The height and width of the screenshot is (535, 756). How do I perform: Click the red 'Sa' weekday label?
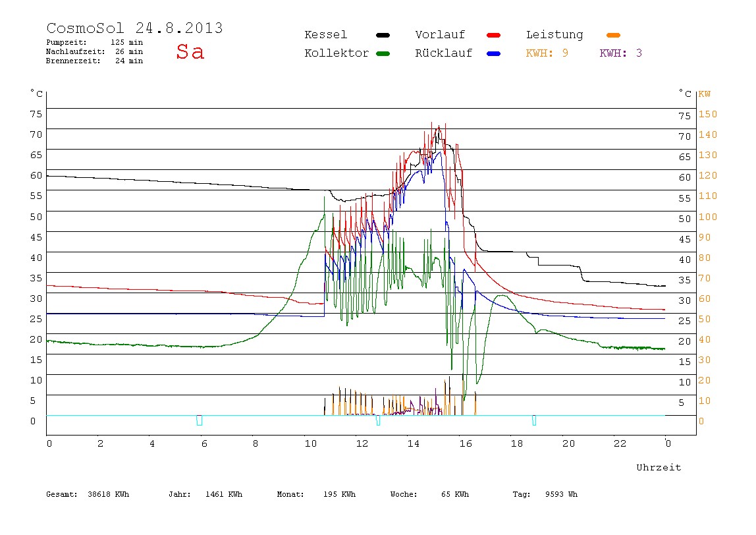coord(190,51)
